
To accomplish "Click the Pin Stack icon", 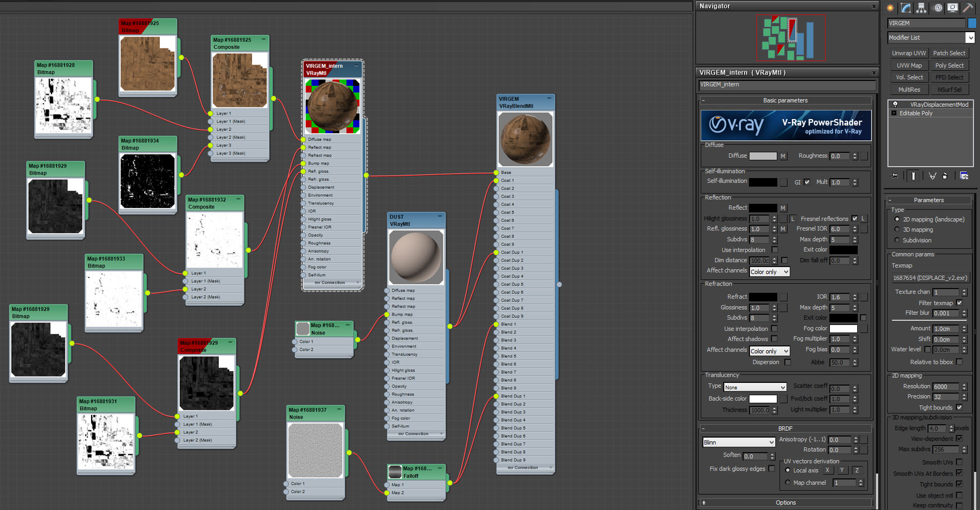I will pyautogui.click(x=895, y=175).
